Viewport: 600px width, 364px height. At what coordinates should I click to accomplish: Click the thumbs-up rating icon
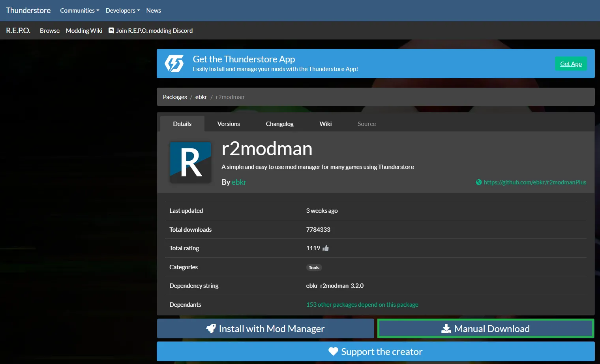tap(326, 248)
